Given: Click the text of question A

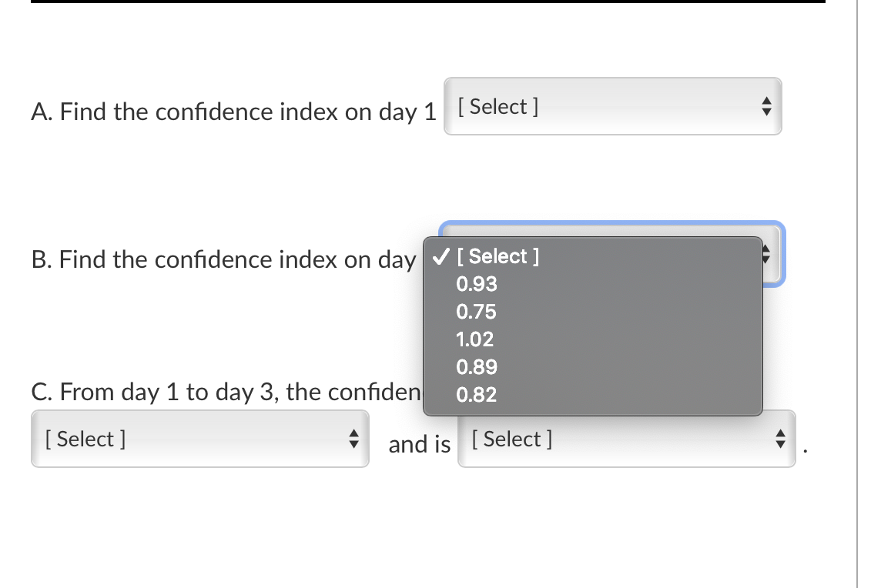Looking at the screenshot, I should pyautogui.click(x=231, y=112).
